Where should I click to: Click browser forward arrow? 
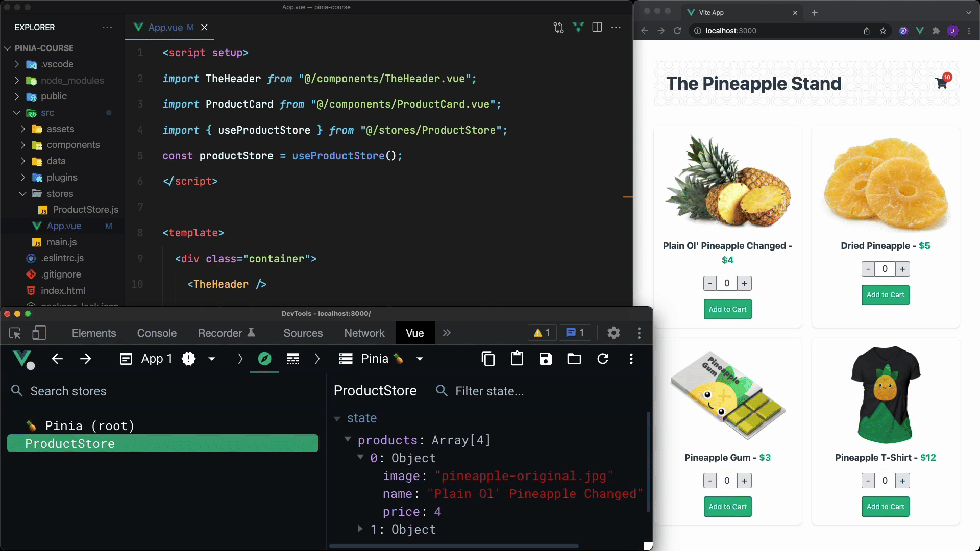point(661,31)
